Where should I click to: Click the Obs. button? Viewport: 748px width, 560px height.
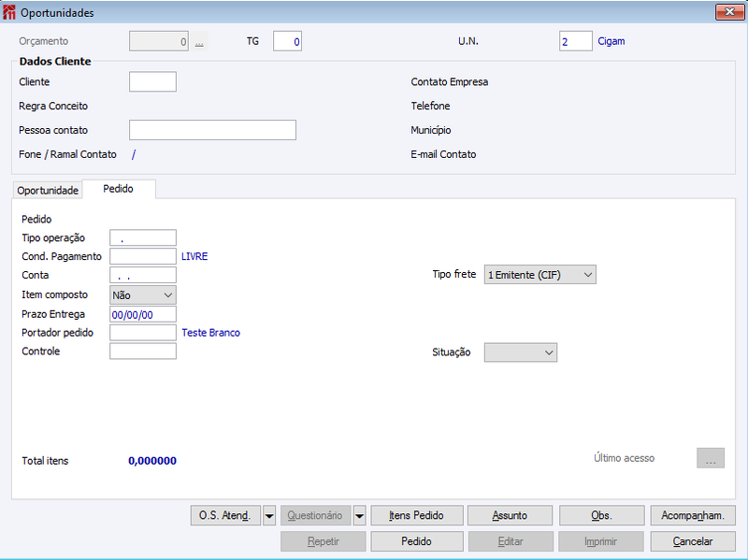[601, 516]
